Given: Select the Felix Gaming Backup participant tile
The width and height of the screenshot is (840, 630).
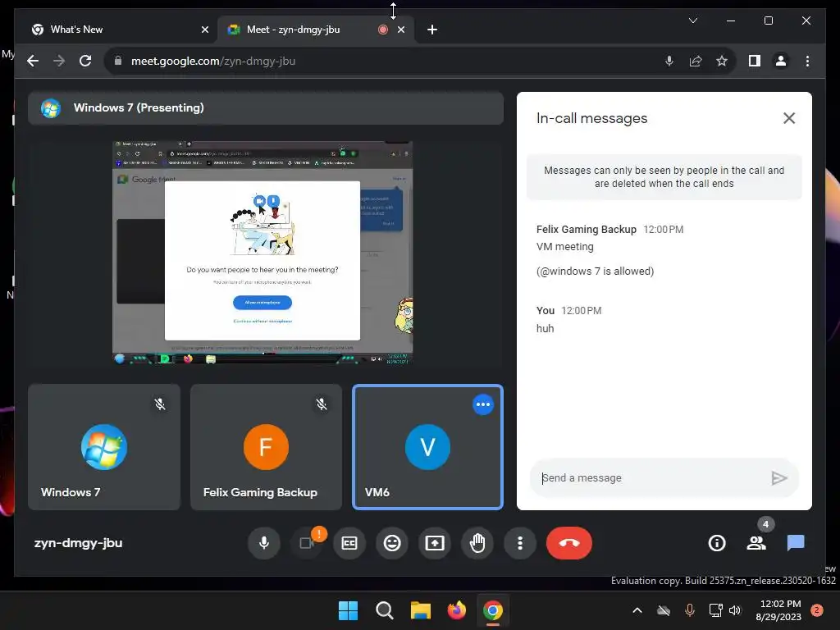Looking at the screenshot, I should 266,447.
